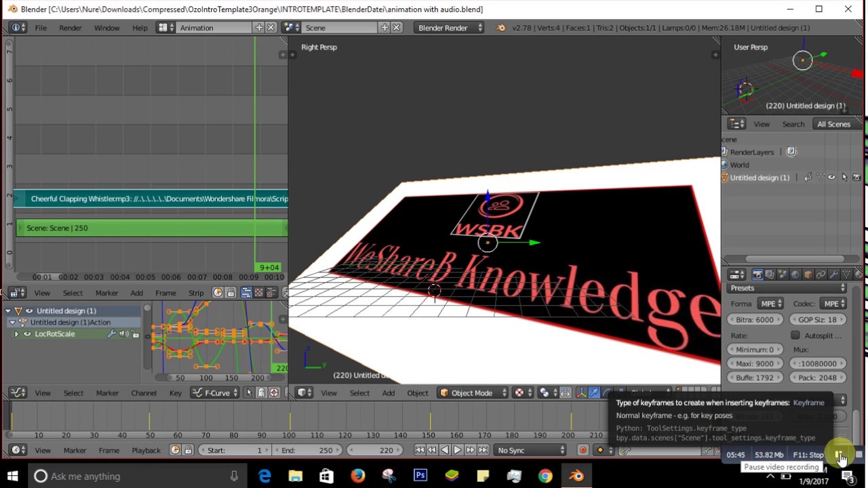Toggle LocRotScale channel visibility eye
This screenshot has height=488, width=868.
point(27,334)
